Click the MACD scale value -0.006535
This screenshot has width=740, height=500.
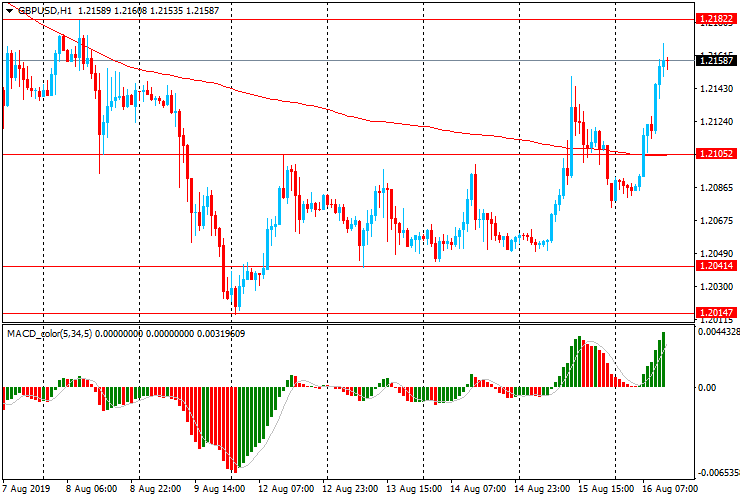pyautogui.click(x=718, y=473)
